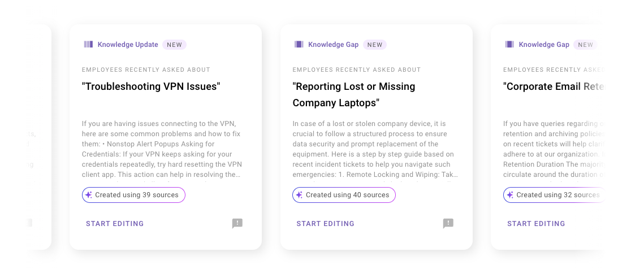
Task: Open the Created using 39 sources pill
Action: (x=134, y=195)
